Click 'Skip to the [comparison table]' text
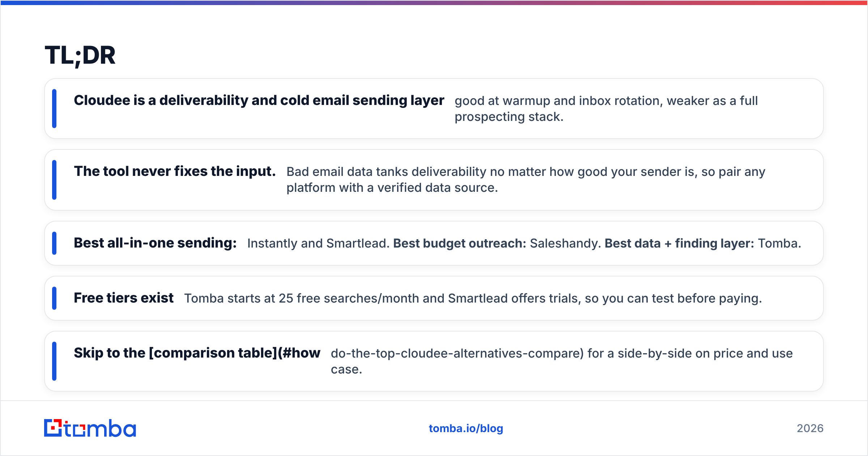The image size is (868, 456). point(175,353)
